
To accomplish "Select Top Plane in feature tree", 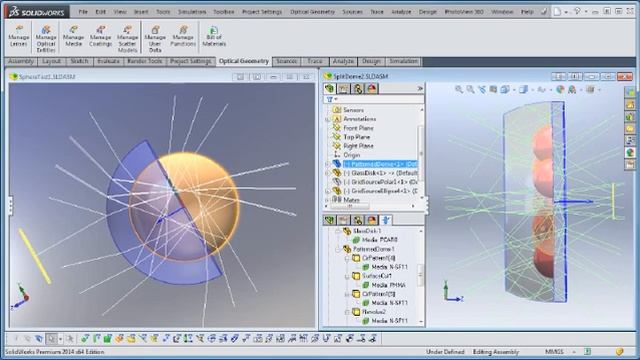I will 356,137.
